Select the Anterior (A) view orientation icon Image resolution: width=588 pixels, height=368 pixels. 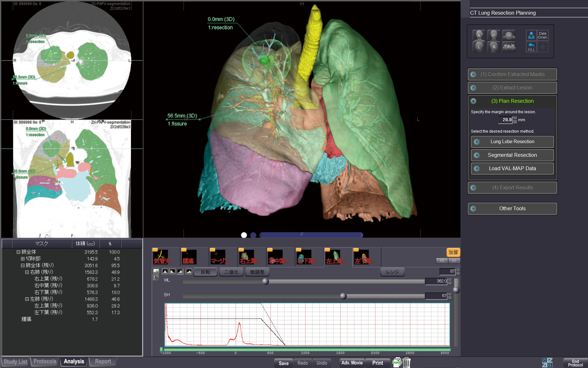point(479,35)
